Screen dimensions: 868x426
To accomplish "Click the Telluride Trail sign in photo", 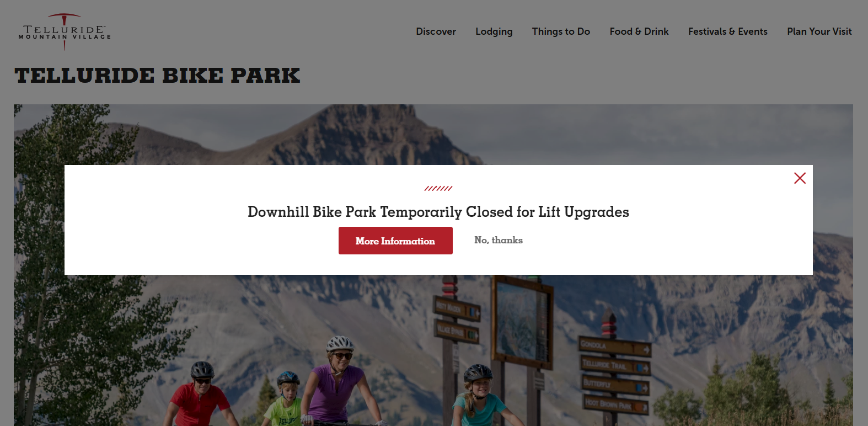I will tap(615, 365).
